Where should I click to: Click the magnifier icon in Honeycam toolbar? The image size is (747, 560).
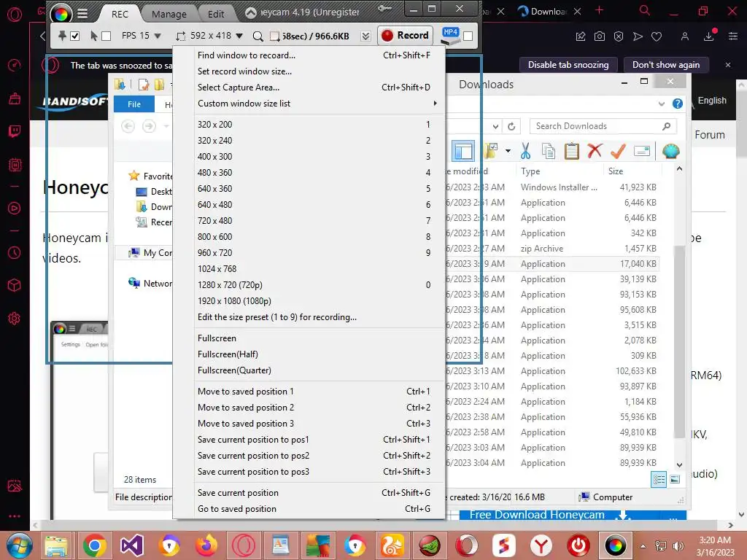tap(258, 36)
